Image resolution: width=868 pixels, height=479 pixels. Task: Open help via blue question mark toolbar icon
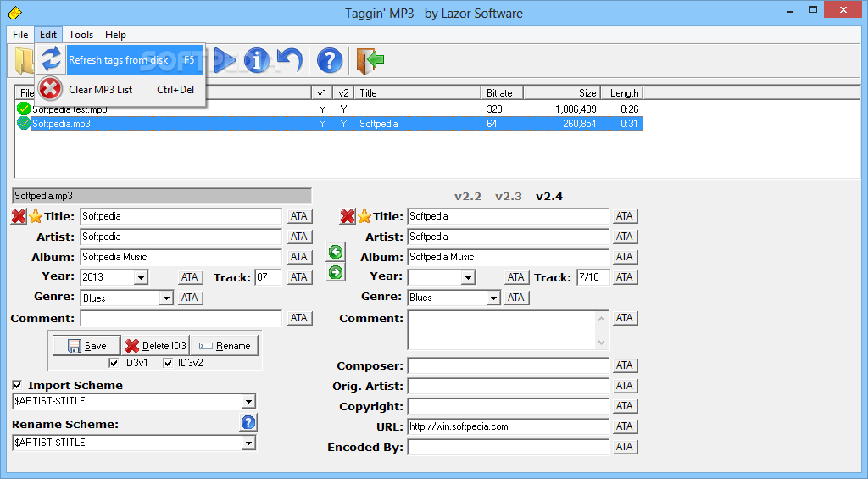pos(330,60)
